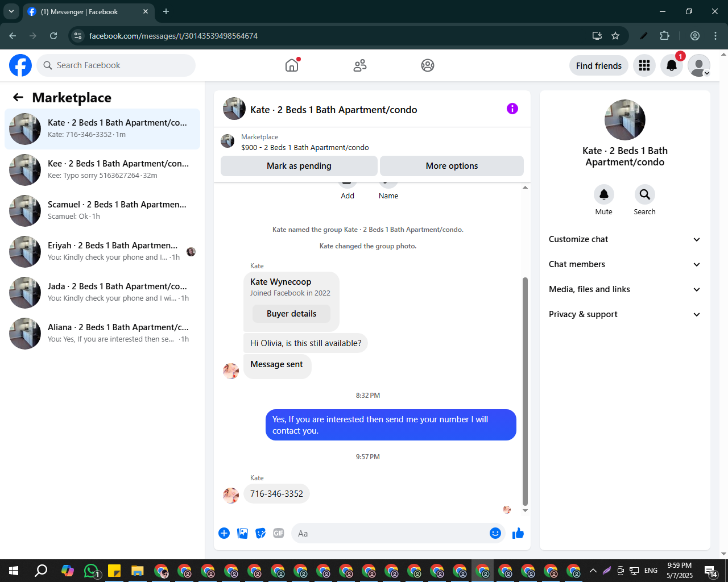Bookmark this page with star icon
The width and height of the screenshot is (728, 582).
(x=615, y=36)
